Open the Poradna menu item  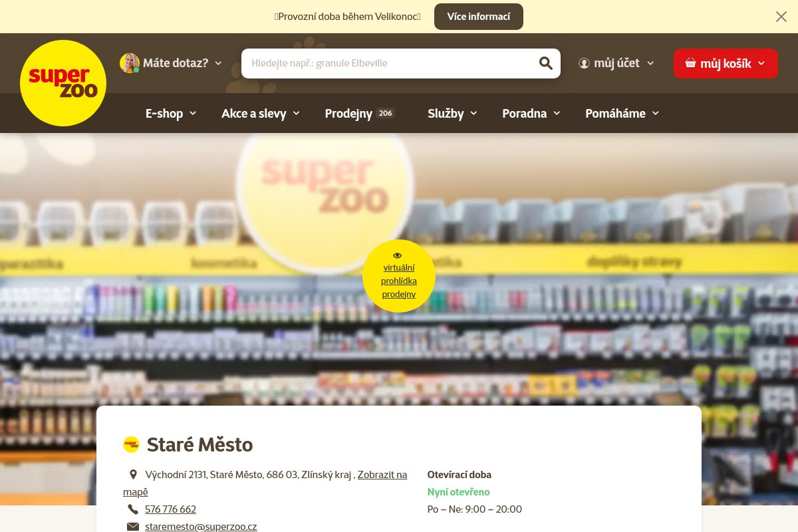coord(531,114)
